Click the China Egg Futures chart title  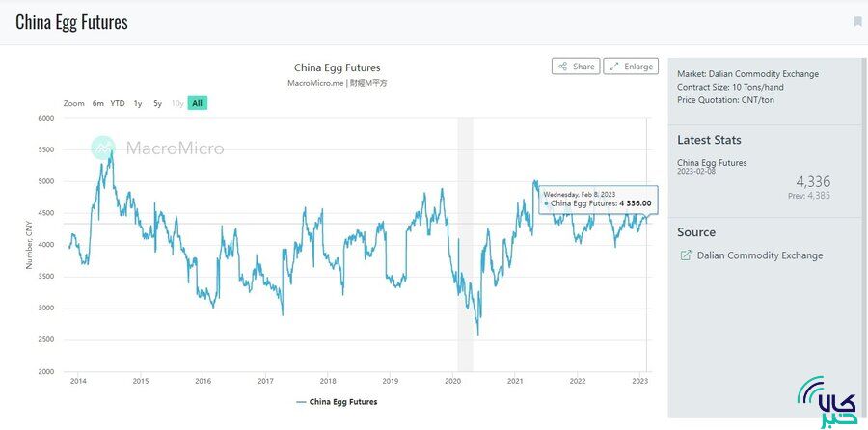[337, 67]
